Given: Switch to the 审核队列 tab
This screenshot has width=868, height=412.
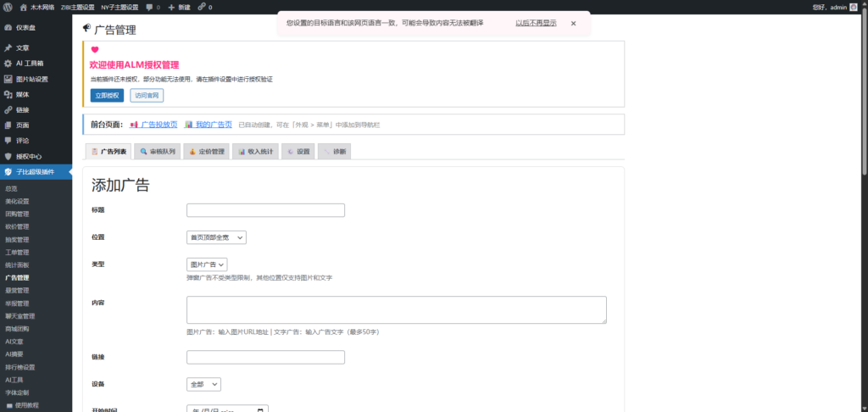Looking at the screenshot, I should pyautogui.click(x=158, y=152).
